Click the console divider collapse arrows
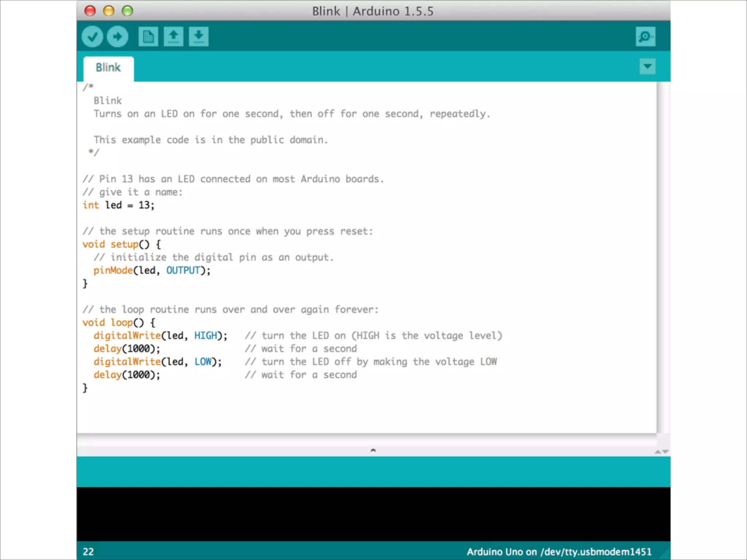 [x=661, y=451]
